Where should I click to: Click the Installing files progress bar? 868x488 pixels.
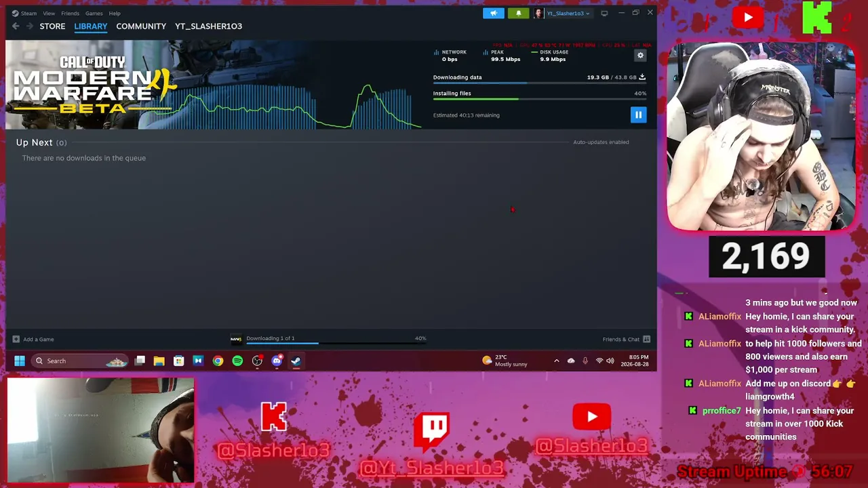pos(539,99)
